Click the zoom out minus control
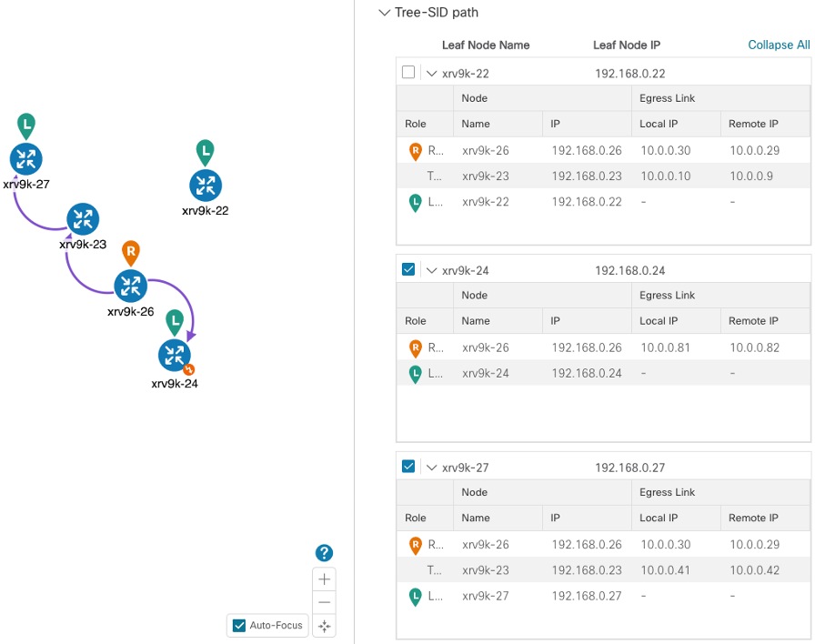Image resolution: width=815 pixels, height=644 pixels. click(324, 601)
